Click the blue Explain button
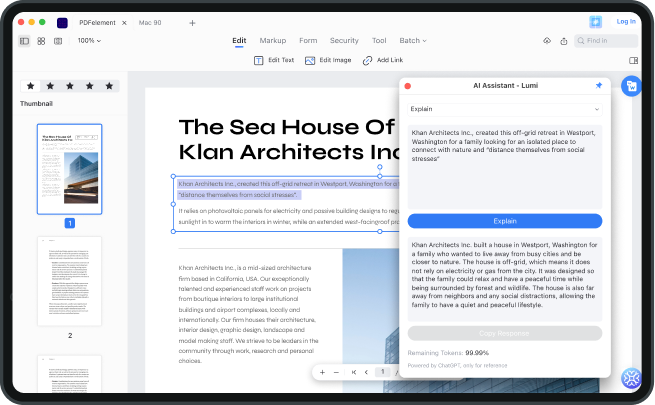The width and height of the screenshot is (655, 405). pos(505,221)
